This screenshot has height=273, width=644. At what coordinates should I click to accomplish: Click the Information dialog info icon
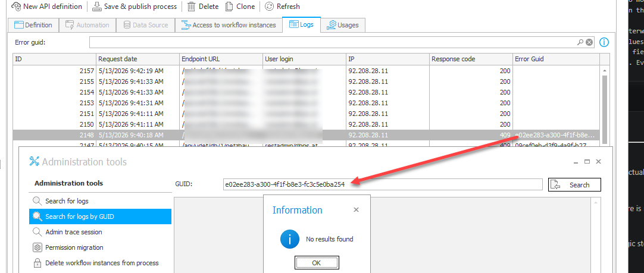[290, 239]
